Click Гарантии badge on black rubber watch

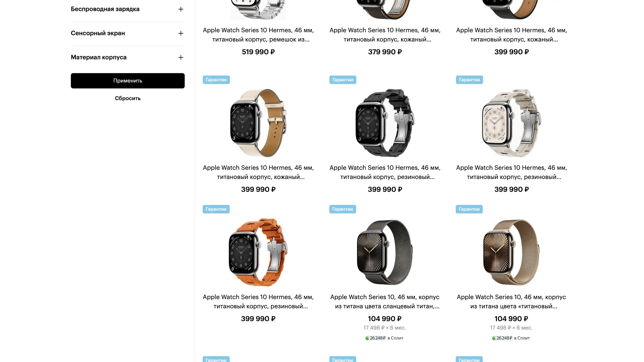pos(343,80)
